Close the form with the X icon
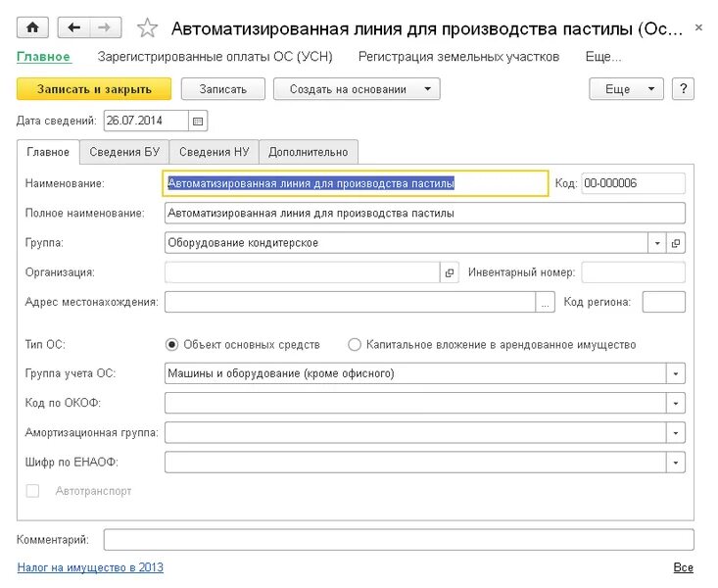 [x=698, y=27]
